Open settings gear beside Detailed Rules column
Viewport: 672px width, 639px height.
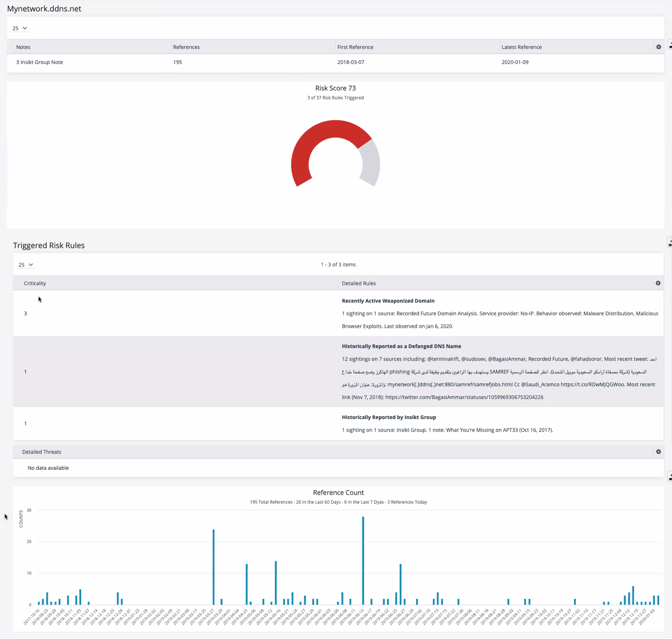(x=658, y=283)
